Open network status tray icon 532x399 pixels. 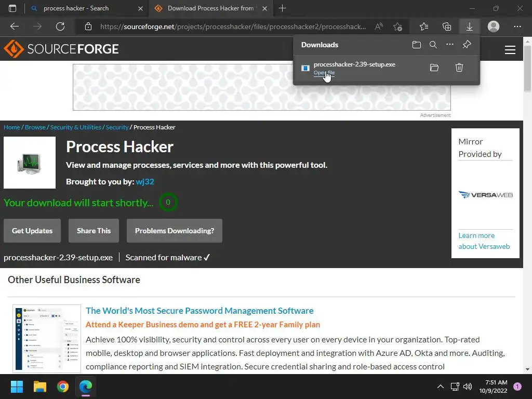[455, 387]
